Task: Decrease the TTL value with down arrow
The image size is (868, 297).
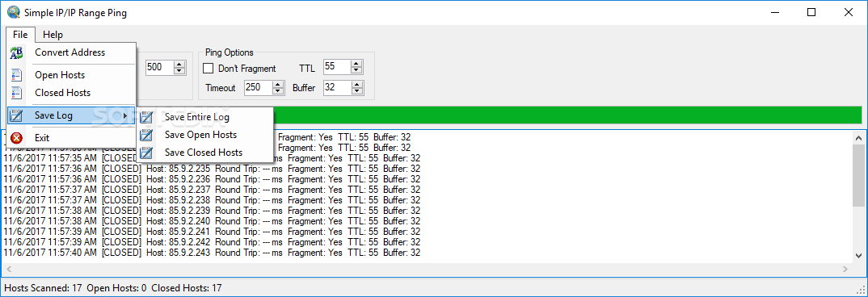Action: coord(356,71)
